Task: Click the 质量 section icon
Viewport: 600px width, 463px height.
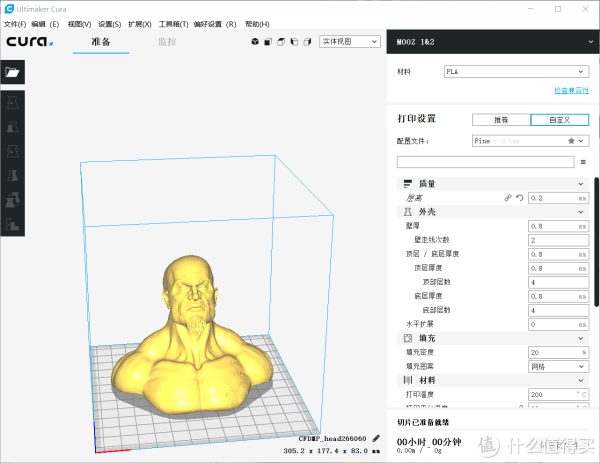Action: pos(408,184)
